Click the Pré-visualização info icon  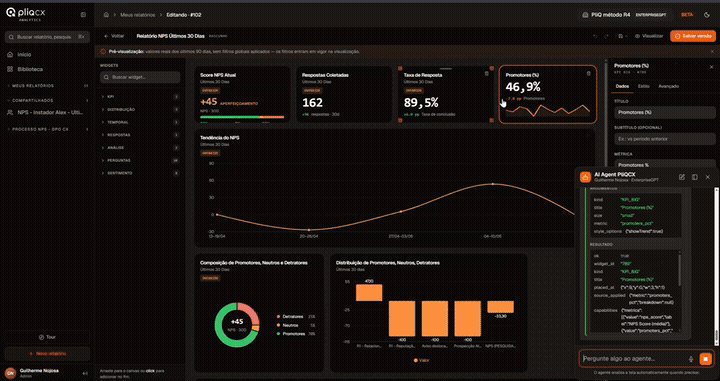pyautogui.click(x=103, y=52)
